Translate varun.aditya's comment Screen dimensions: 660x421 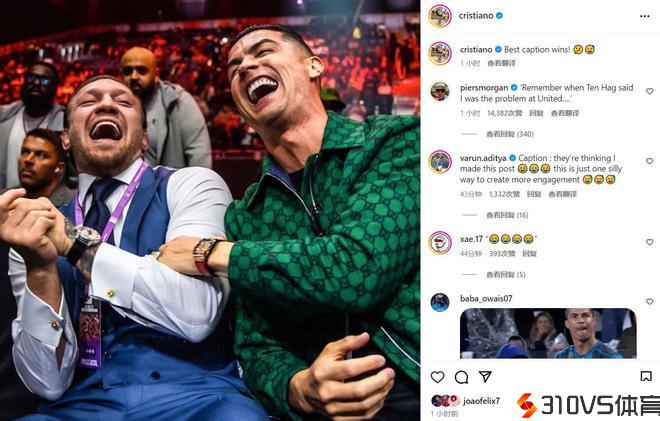tap(562, 194)
